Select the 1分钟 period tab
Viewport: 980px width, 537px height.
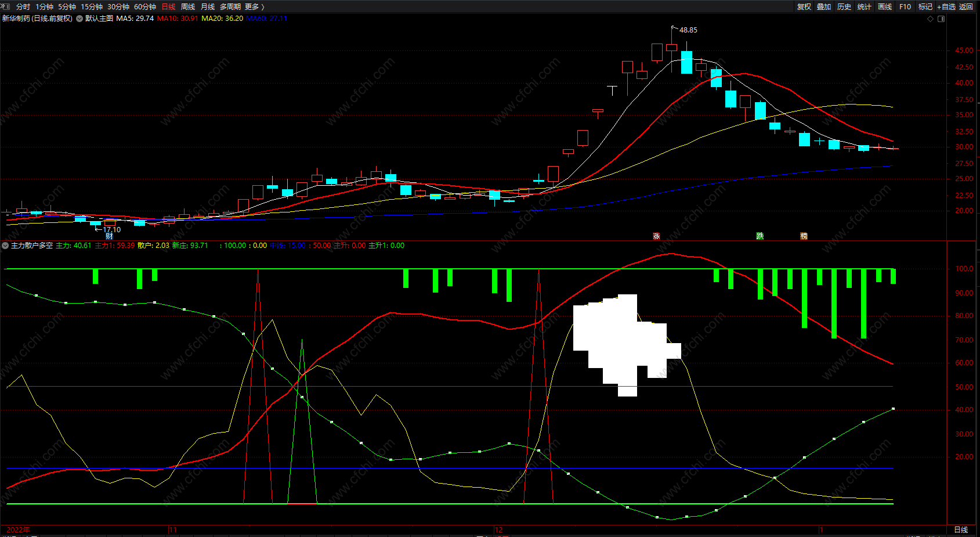(x=44, y=7)
